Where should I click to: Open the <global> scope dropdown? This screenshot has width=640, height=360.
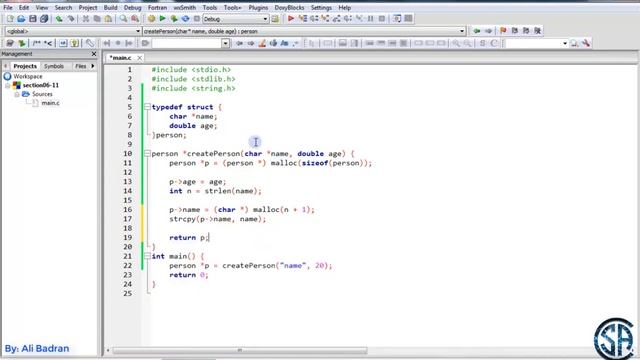coord(138,31)
